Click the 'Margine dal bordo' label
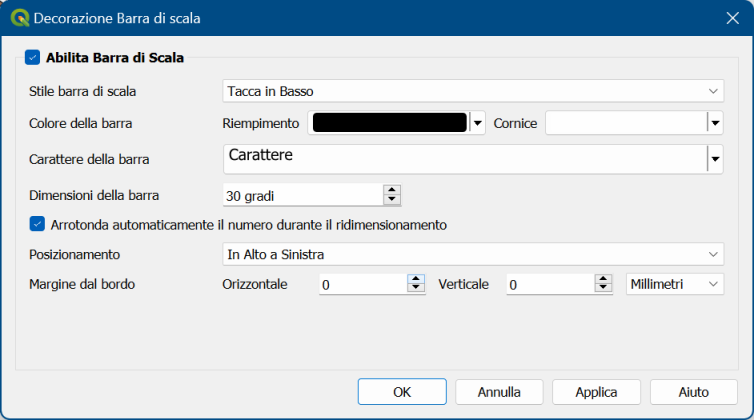The width and height of the screenshot is (754, 420). (82, 284)
